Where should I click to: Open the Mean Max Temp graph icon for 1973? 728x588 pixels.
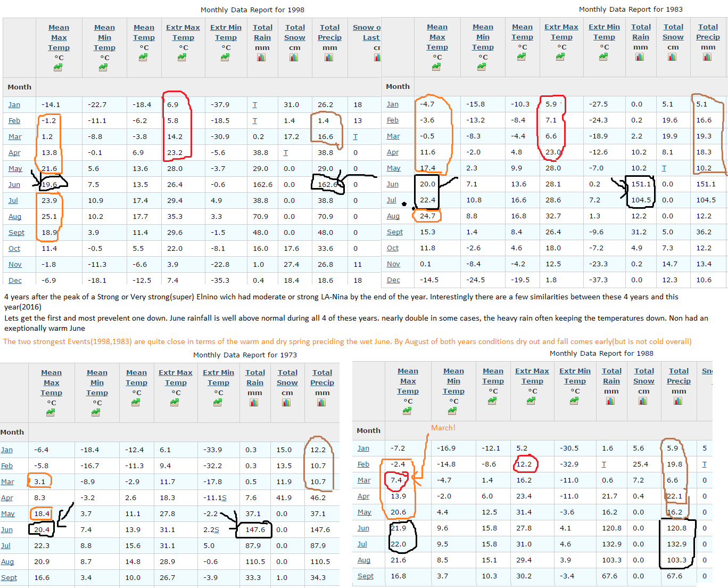point(51,413)
